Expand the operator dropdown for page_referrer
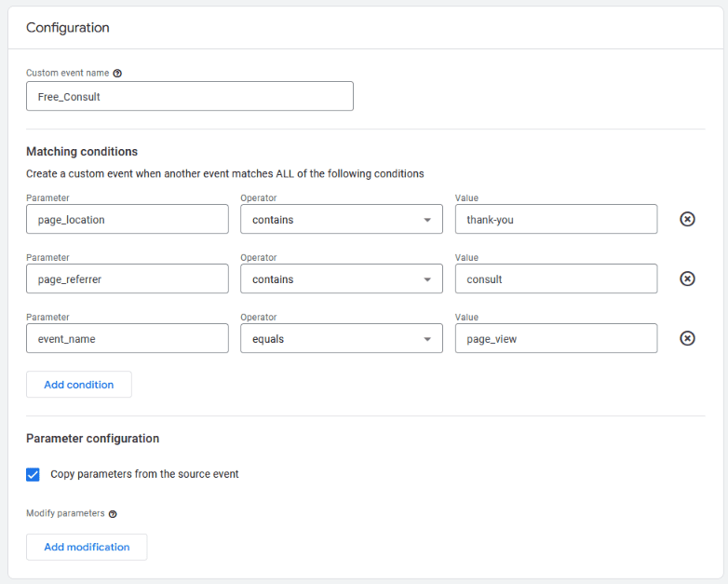The width and height of the screenshot is (728, 584). (342, 278)
